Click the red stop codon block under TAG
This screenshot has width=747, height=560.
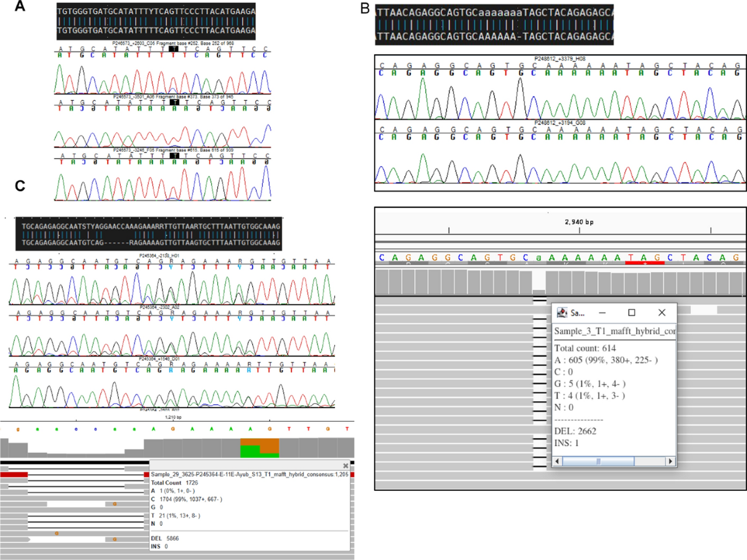(644, 263)
